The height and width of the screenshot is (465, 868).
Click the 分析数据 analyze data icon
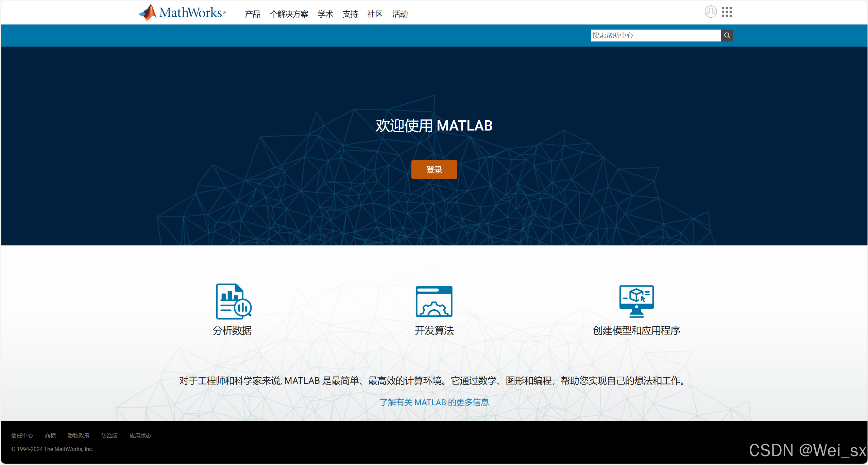[233, 301]
